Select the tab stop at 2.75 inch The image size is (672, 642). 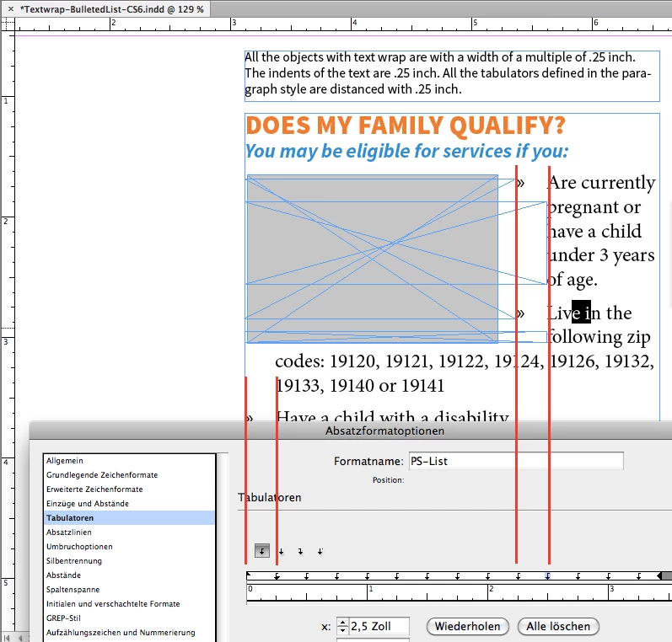point(578,576)
